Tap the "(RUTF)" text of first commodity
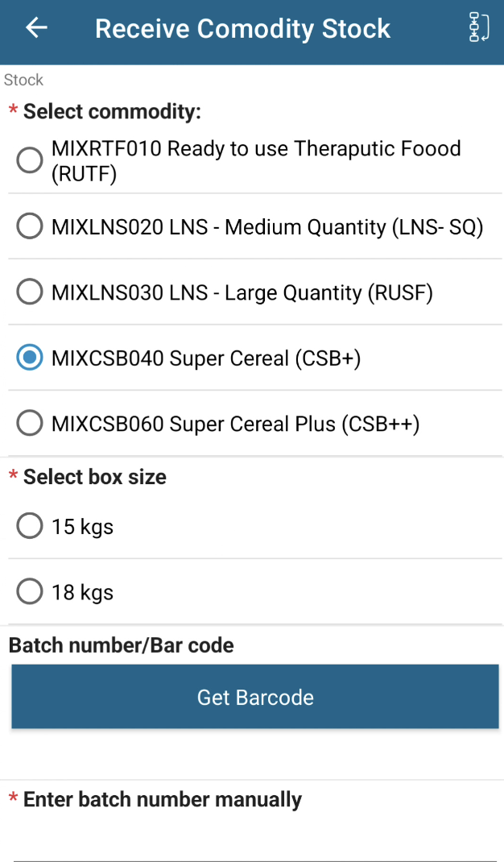The image size is (504, 862). tap(84, 173)
